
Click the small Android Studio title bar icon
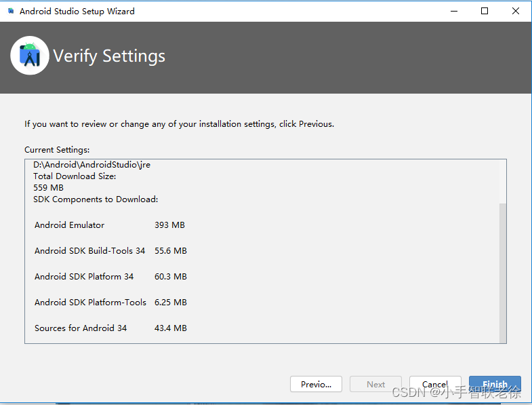11,12
